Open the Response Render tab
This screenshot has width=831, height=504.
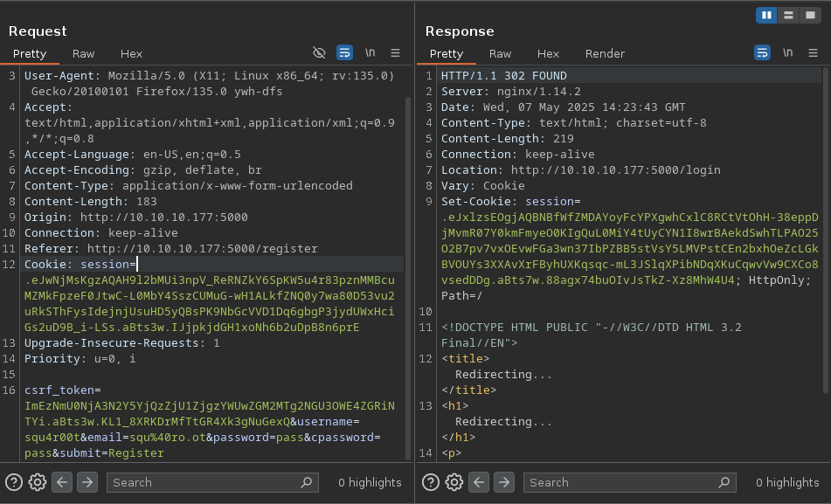[x=605, y=53]
